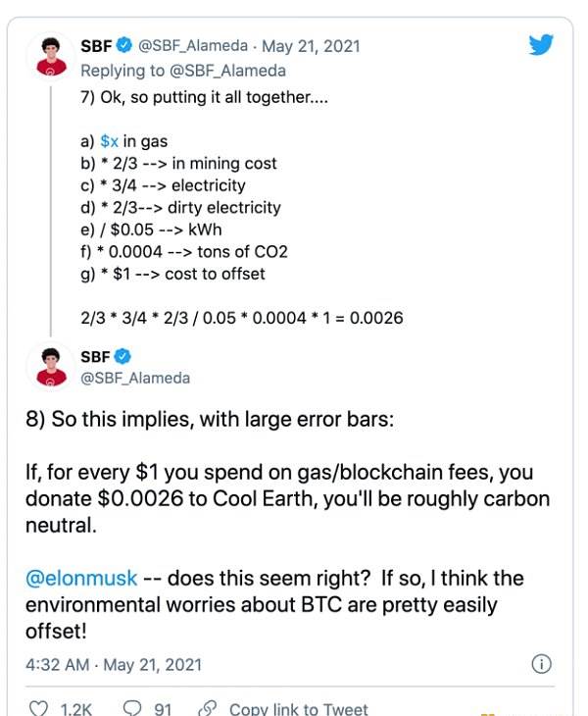The height and width of the screenshot is (716, 588).
Task: Open SBF's avatar in the second tweet
Action: 52,367
